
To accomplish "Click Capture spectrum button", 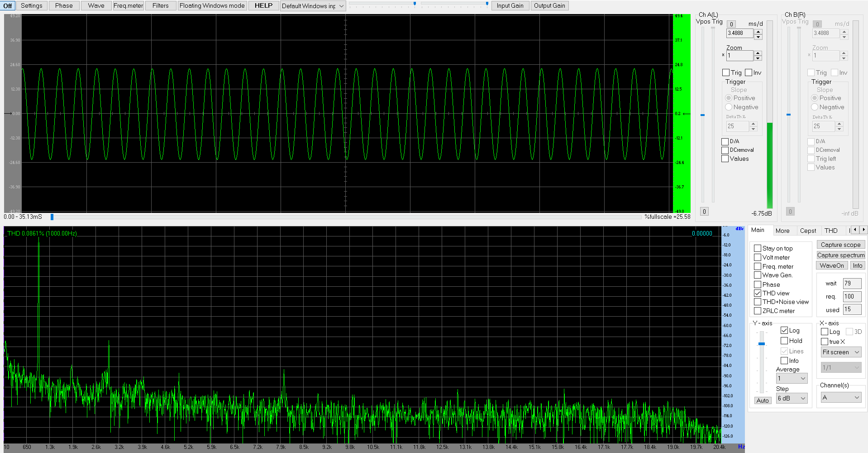I will [x=841, y=255].
